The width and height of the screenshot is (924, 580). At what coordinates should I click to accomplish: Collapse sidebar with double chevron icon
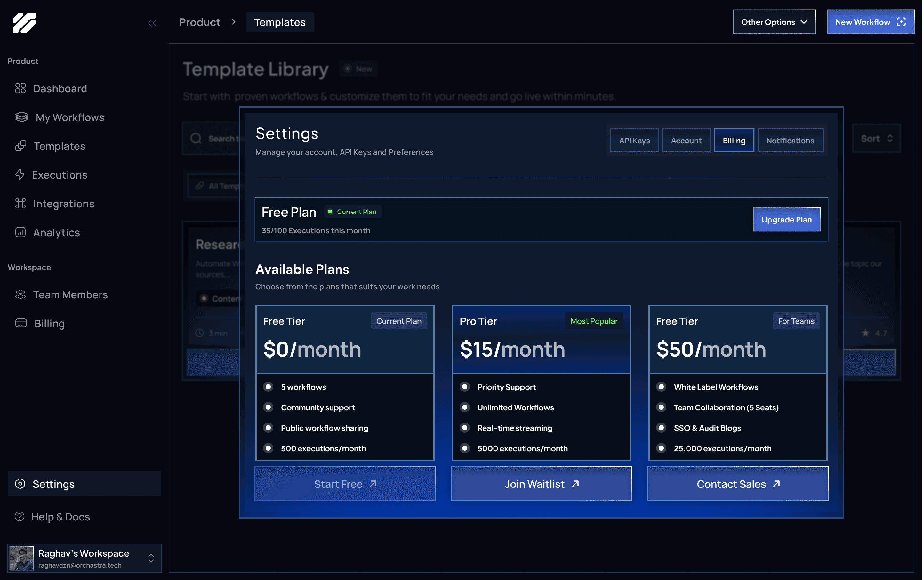click(152, 23)
